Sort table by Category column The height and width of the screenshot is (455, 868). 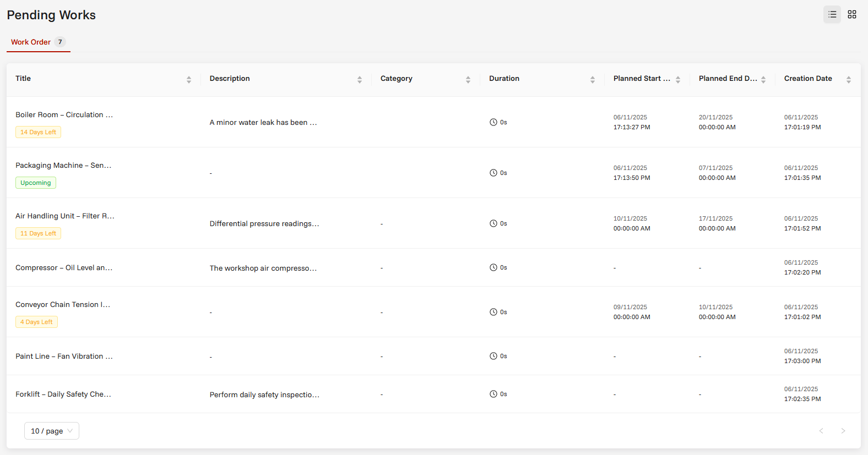tap(468, 80)
